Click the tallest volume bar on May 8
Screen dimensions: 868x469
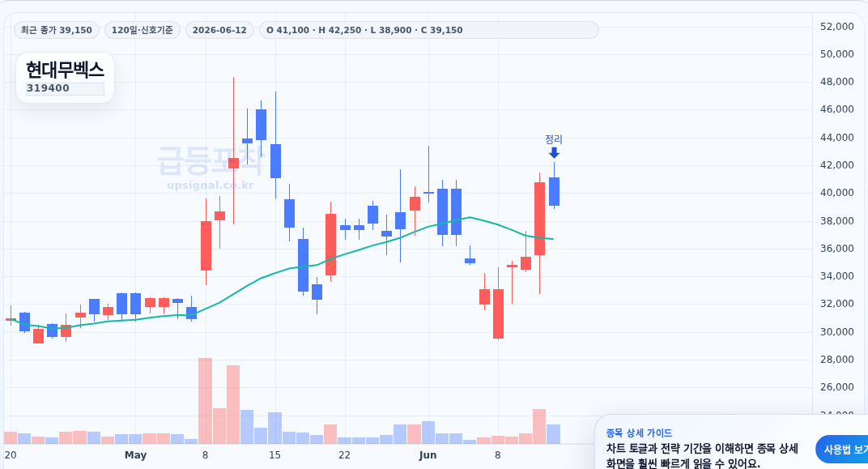[206, 401]
